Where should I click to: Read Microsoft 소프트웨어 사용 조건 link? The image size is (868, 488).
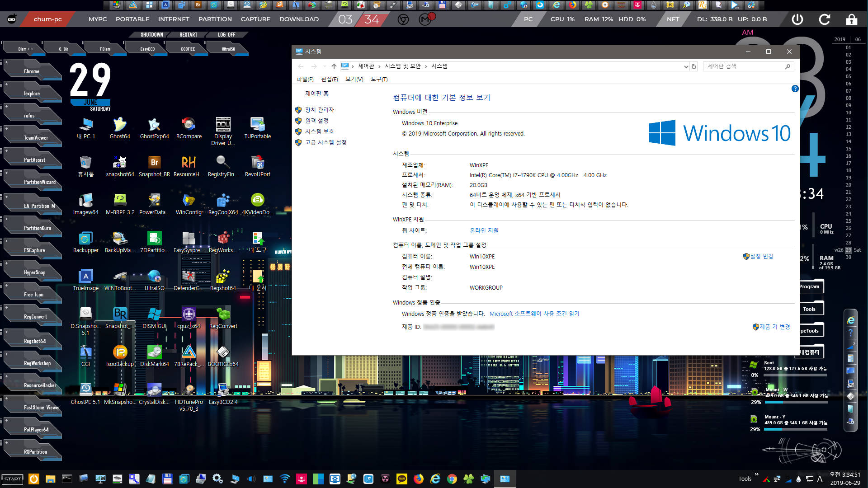pos(534,314)
